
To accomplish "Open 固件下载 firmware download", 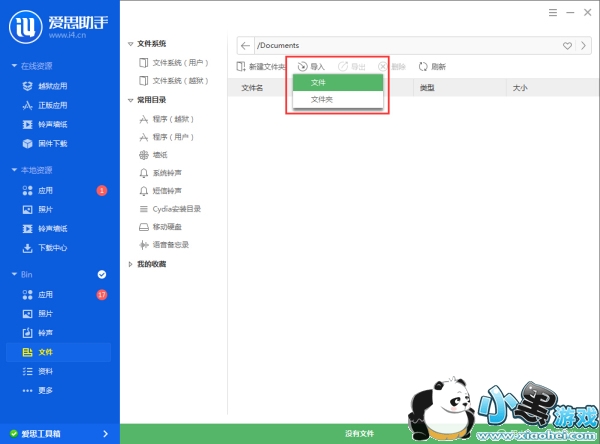I will tap(45, 144).
